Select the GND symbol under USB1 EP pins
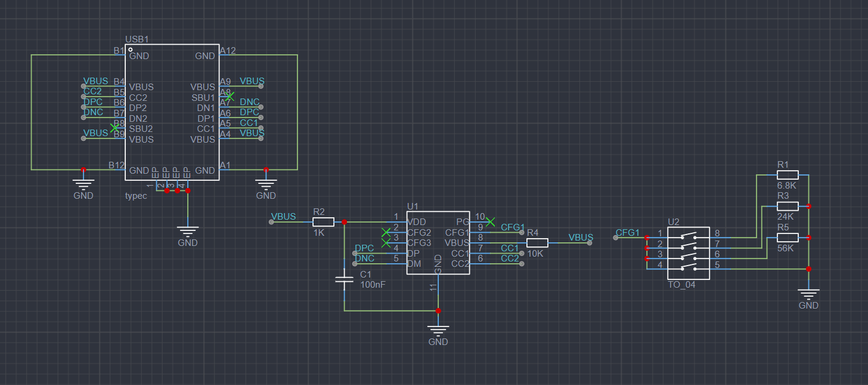 pyautogui.click(x=188, y=233)
